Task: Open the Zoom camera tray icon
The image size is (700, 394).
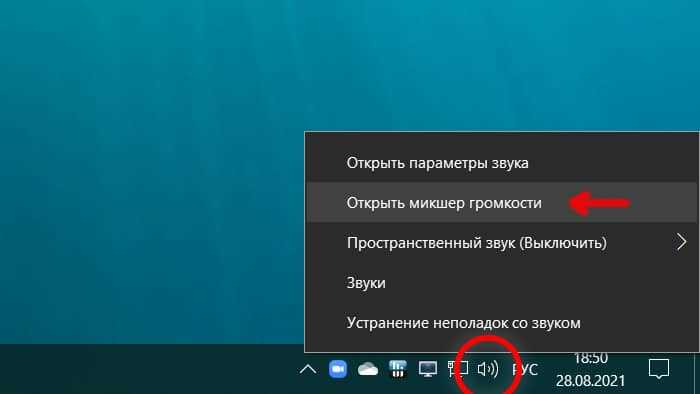Action: pos(338,369)
